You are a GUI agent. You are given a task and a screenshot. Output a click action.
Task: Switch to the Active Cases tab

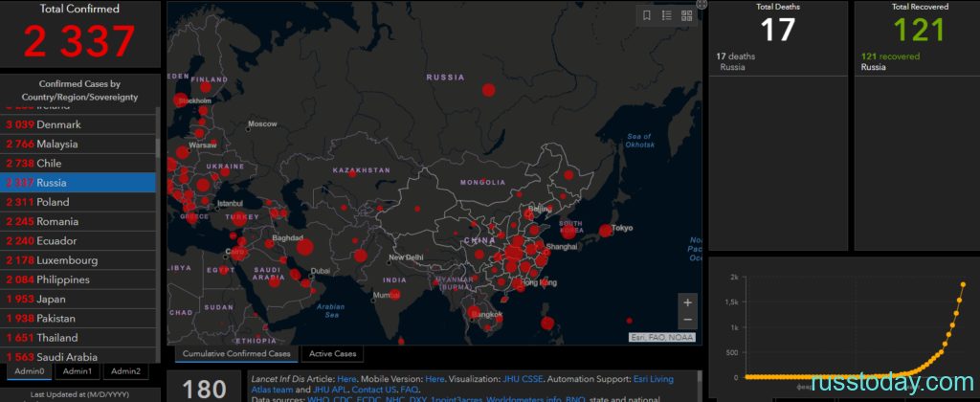tap(332, 354)
